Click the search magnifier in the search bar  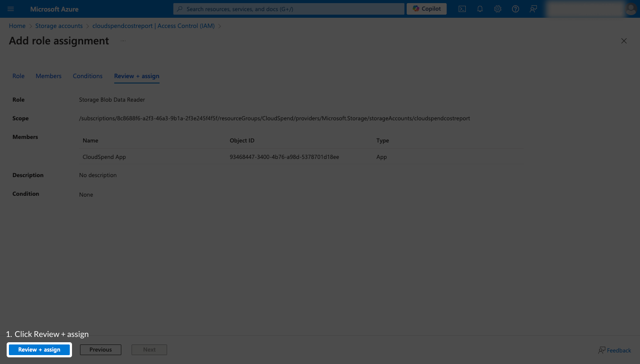[x=180, y=8]
